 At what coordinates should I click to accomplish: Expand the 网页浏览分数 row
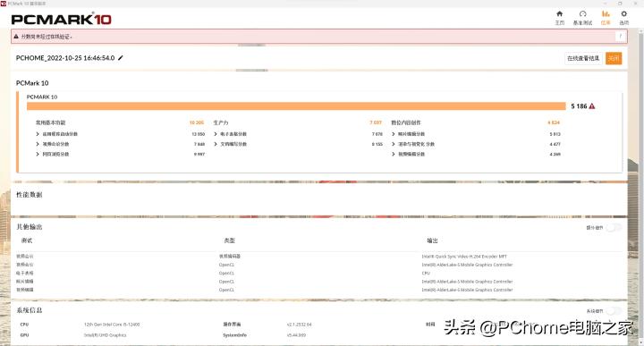[38, 155]
